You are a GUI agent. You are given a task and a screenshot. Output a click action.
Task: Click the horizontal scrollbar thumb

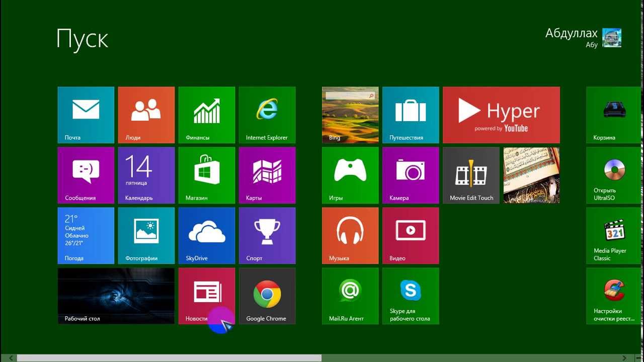click(x=169, y=358)
